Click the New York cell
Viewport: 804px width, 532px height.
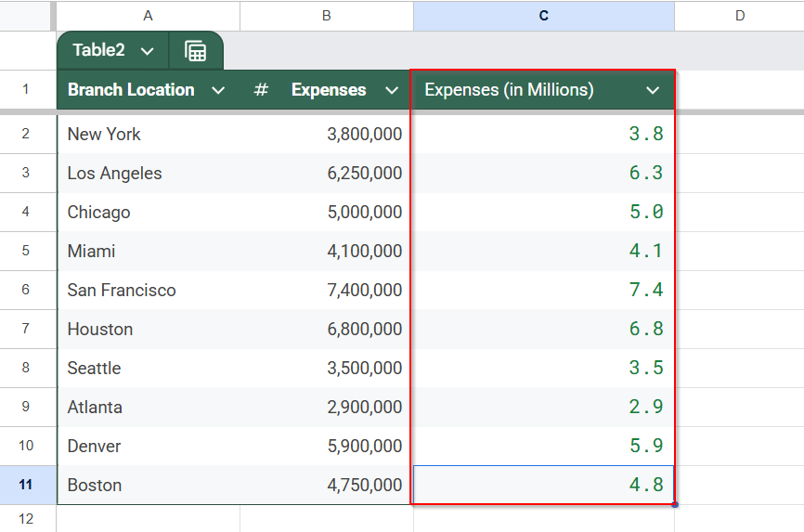point(149,134)
